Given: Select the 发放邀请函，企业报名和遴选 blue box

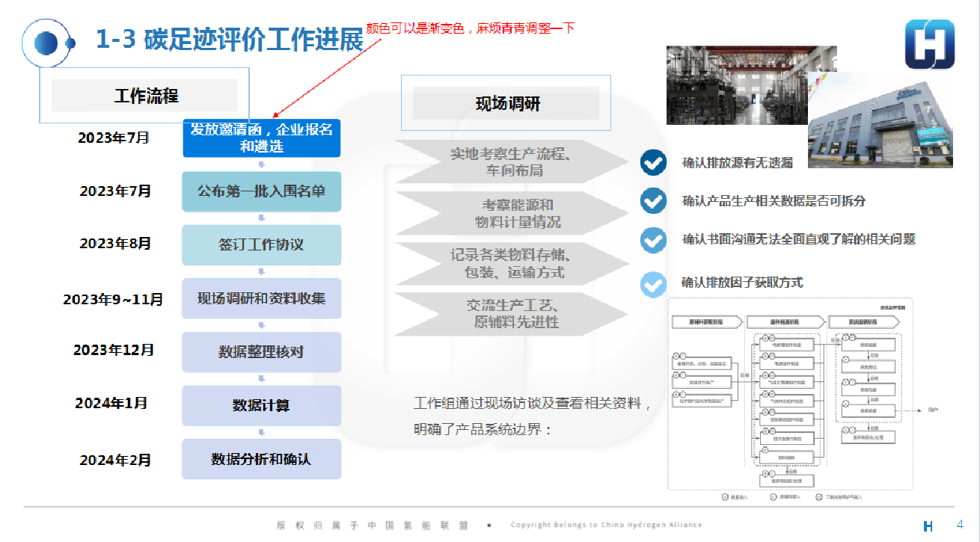Looking at the screenshot, I should pos(262,138).
